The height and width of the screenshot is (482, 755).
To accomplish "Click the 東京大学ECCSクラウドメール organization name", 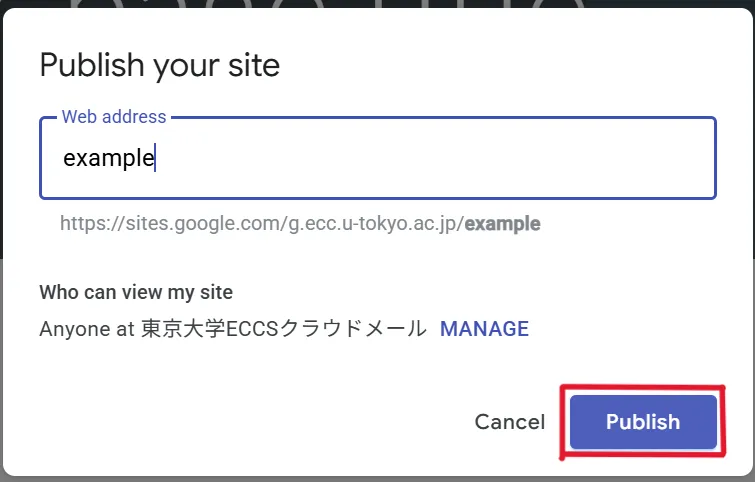I will (284, 329).
